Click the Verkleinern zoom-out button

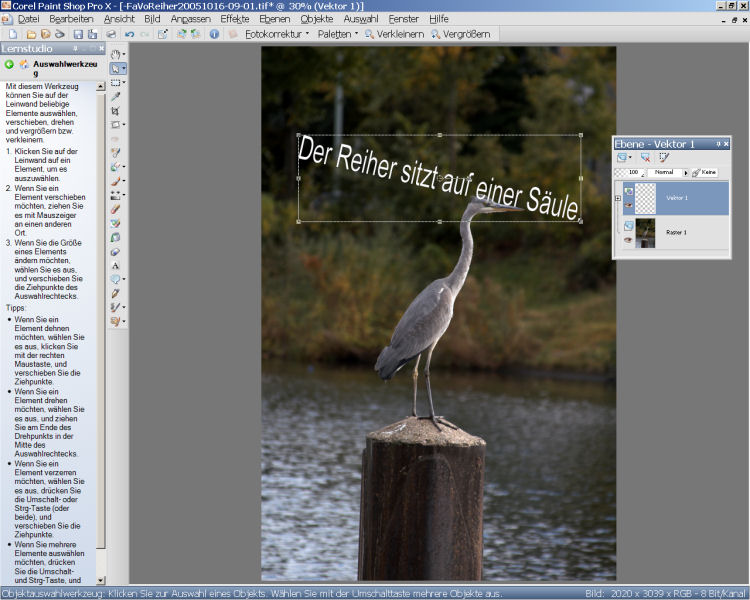click(395, 34)
